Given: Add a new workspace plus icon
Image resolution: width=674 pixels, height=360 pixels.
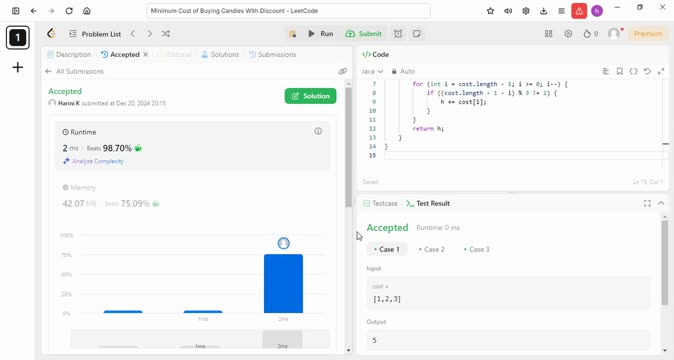Looking at the screenshot, I should pos(18,67).
